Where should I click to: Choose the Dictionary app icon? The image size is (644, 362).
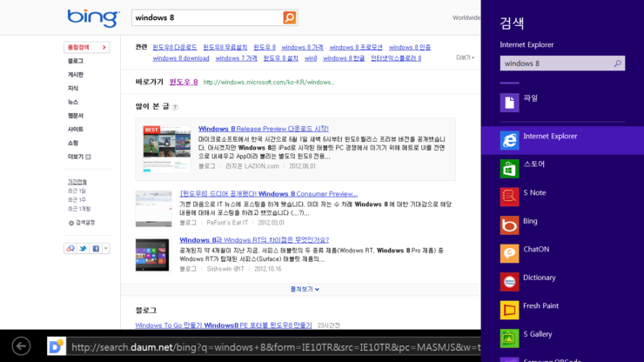click(510, 282)
